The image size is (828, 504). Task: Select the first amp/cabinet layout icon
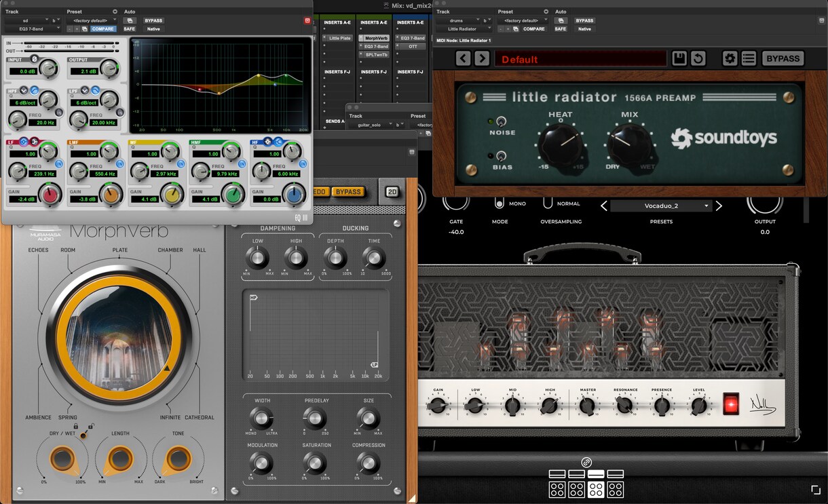[x=557, y=483]
